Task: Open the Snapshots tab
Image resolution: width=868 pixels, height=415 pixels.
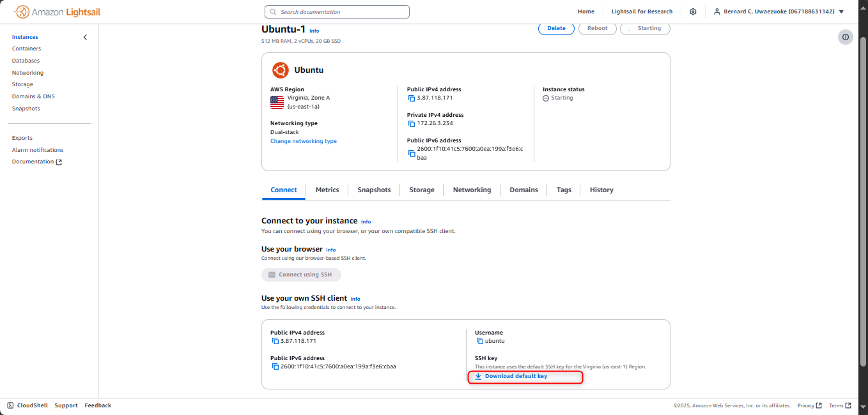Action: tap(374, 190)
